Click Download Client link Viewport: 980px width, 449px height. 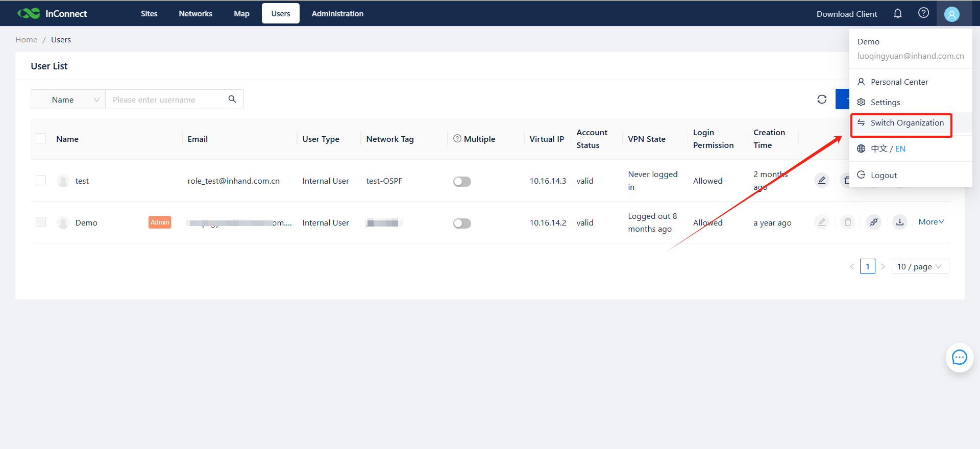pyautogui.click(x=847, y=14)
